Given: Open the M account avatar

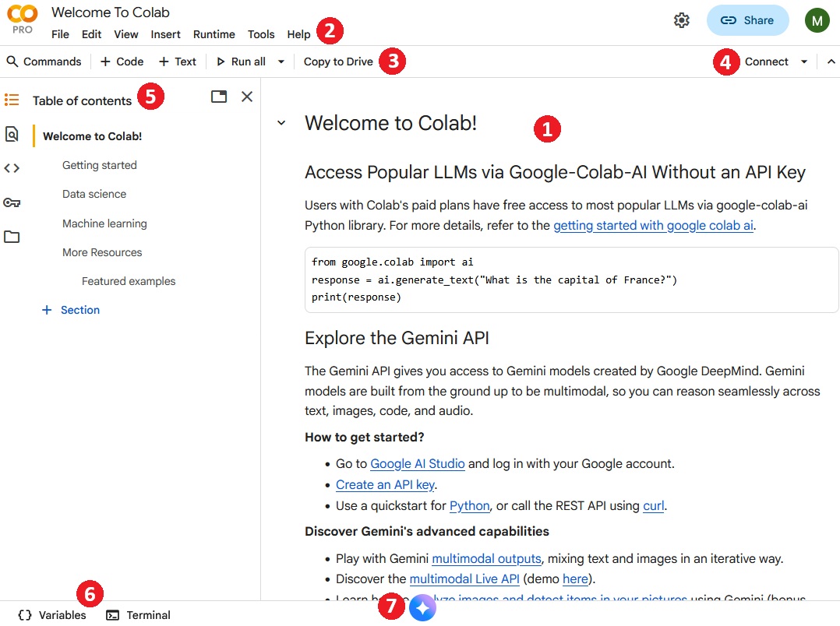Looking at the screenshot, I should (817, 20).
